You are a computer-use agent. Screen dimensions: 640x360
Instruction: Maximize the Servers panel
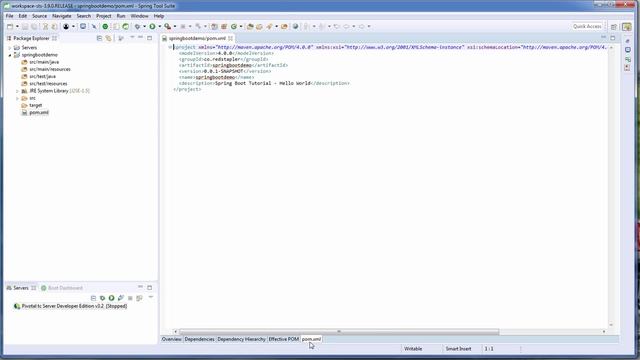click(150, 288)
